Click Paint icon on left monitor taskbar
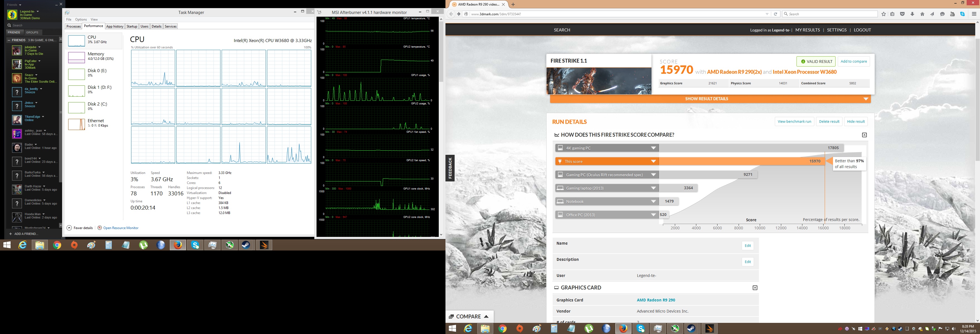 point(91,245)
